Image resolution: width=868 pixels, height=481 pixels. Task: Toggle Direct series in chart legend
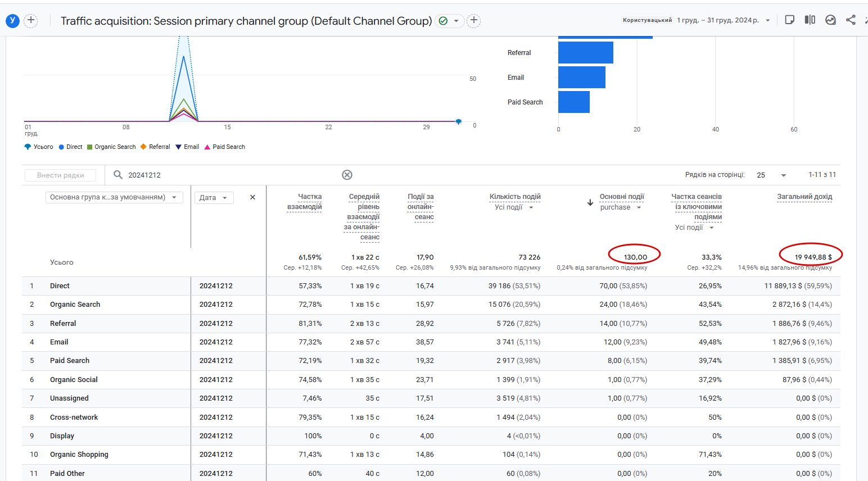(x=74, y=147)
